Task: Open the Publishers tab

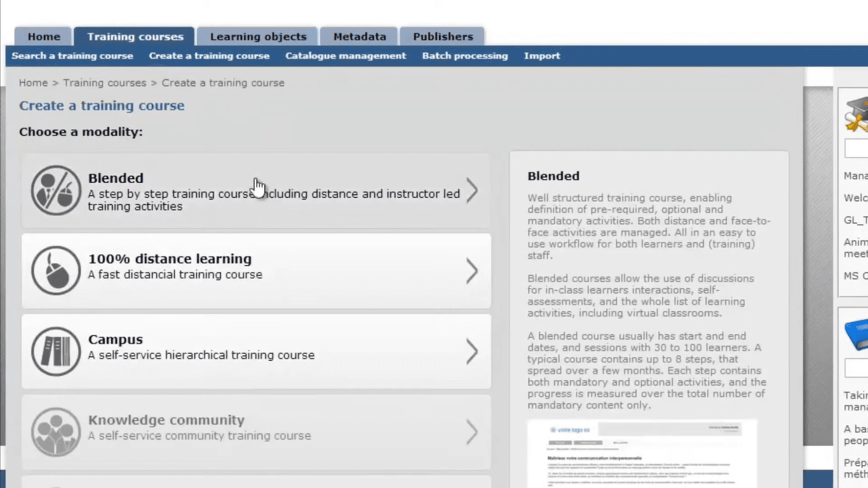Action: click(x=442, y=36)
